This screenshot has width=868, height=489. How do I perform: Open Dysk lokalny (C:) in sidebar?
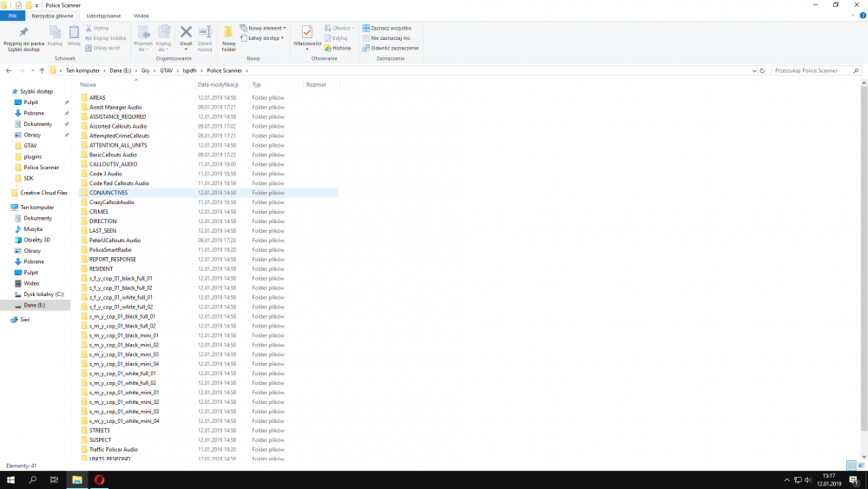[x=43, y=294]
